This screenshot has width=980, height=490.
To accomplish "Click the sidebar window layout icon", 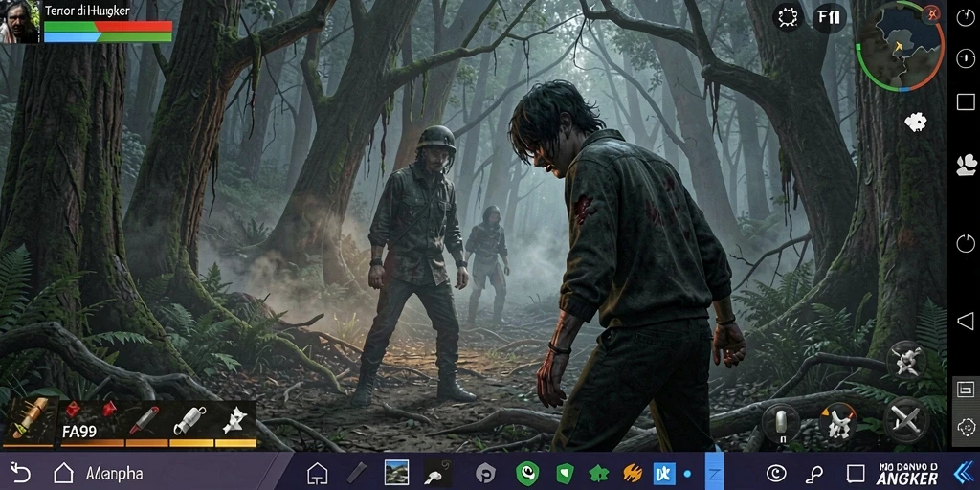I will point(967,389).
